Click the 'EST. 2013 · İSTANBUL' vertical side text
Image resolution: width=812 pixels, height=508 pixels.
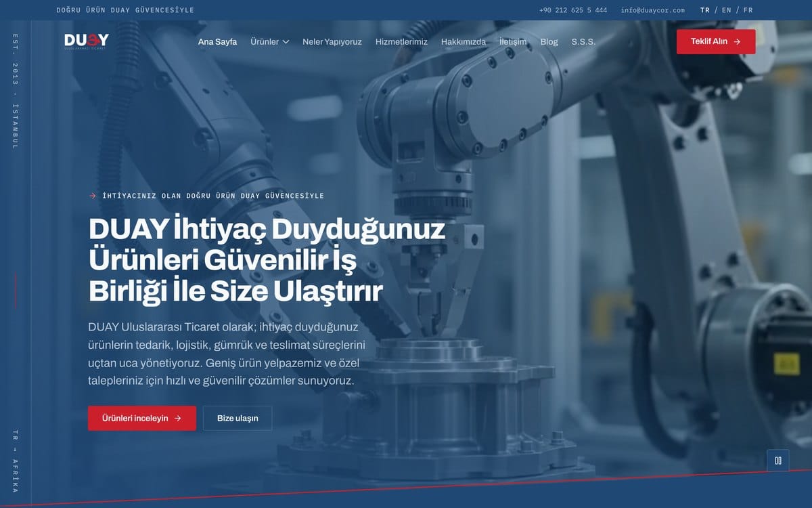coord(16,91)
